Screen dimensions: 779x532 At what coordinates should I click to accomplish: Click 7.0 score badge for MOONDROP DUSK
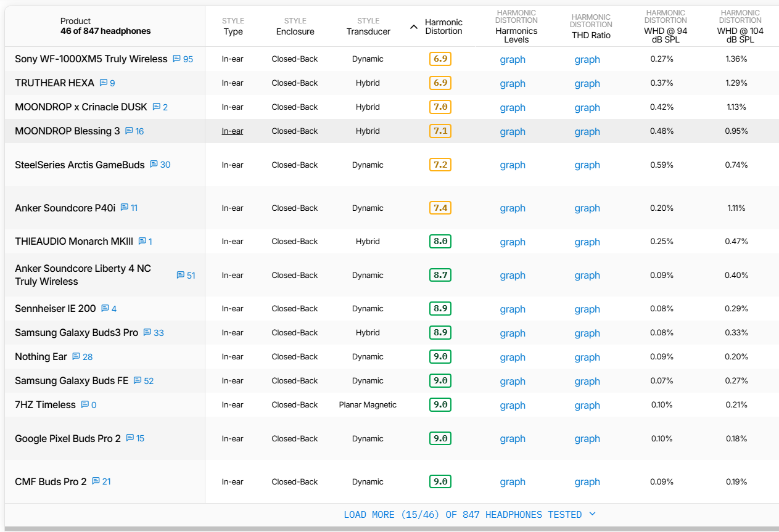pyautogui.click(x=440, y=107)
